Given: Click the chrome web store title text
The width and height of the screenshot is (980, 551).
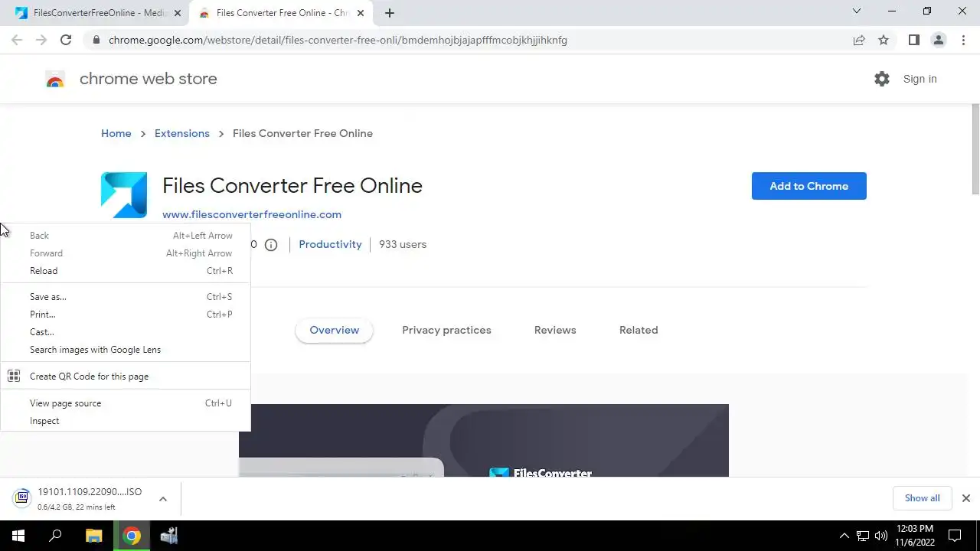Looking at the screenshot, I should [149, 79].
